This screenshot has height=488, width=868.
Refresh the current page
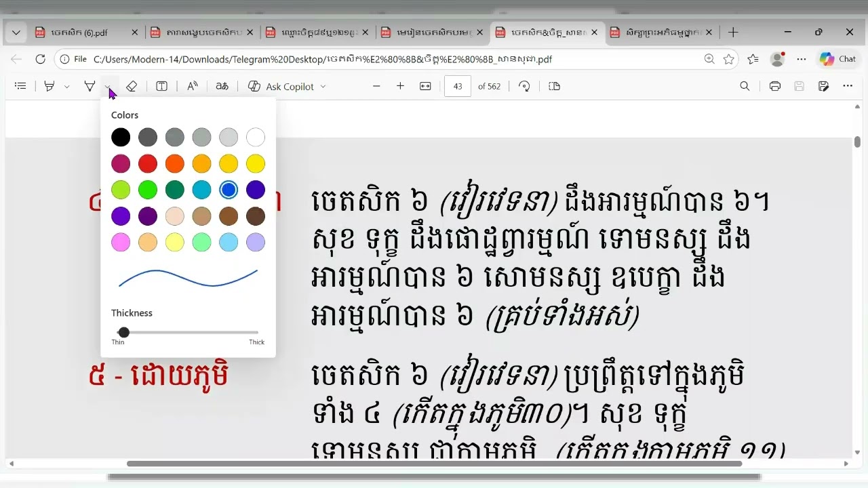point(40,59)
